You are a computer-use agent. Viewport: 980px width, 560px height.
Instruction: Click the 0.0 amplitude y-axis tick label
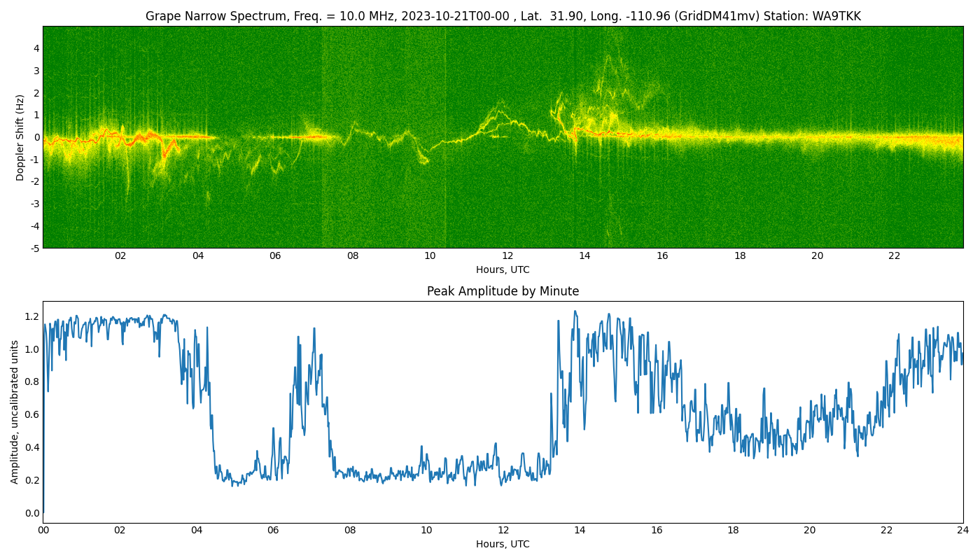32,513
